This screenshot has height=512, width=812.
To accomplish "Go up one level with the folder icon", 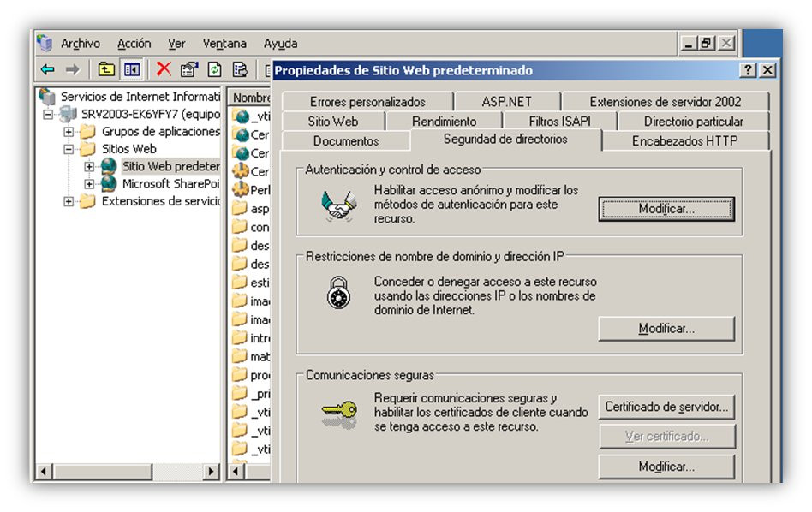I will 106,68.
